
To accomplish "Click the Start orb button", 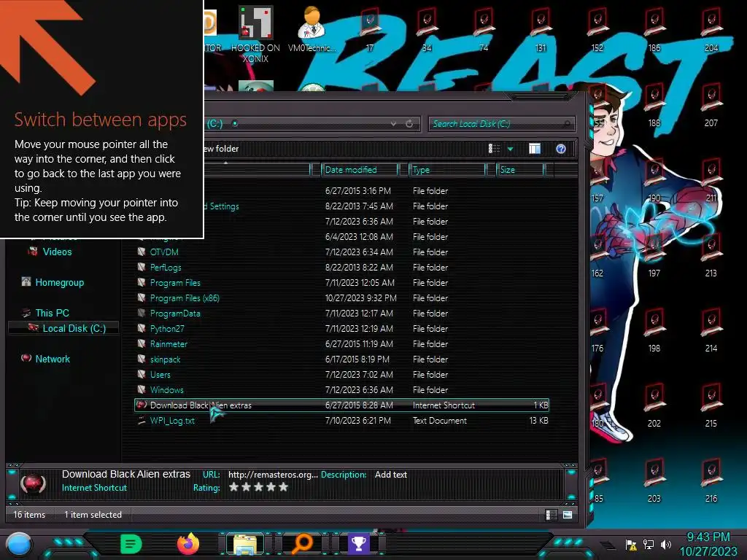I will 18,545.
